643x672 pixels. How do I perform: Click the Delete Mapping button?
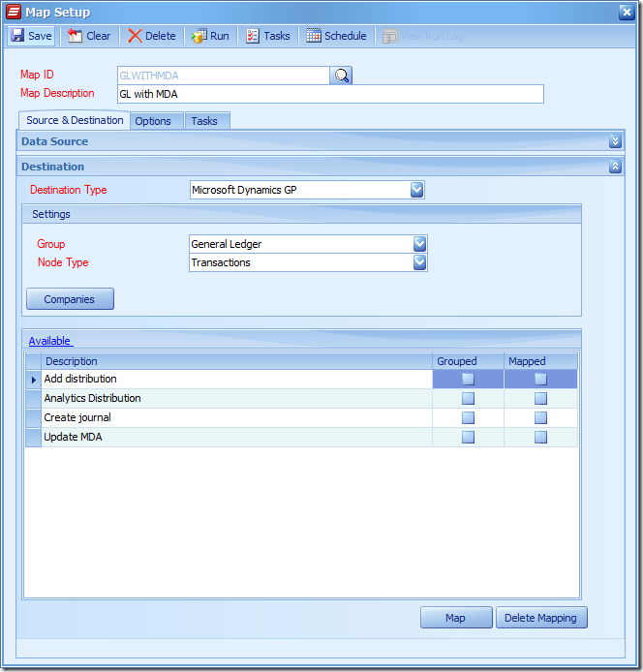point(541,618)
